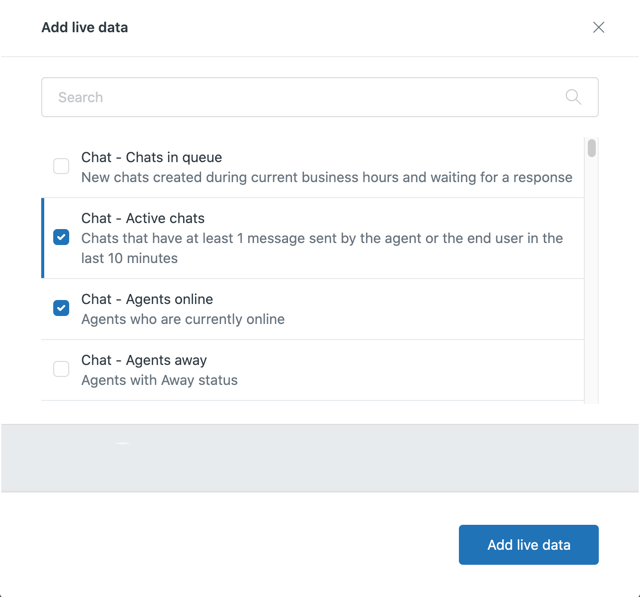Click 'Agents who are currently online' description
This screenshot has width=640, height=597.
183,319
